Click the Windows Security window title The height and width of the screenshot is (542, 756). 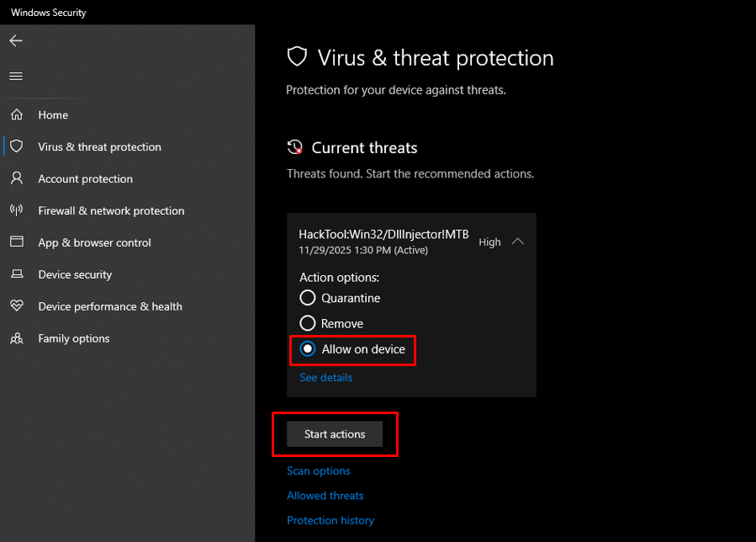coord(49,13)
